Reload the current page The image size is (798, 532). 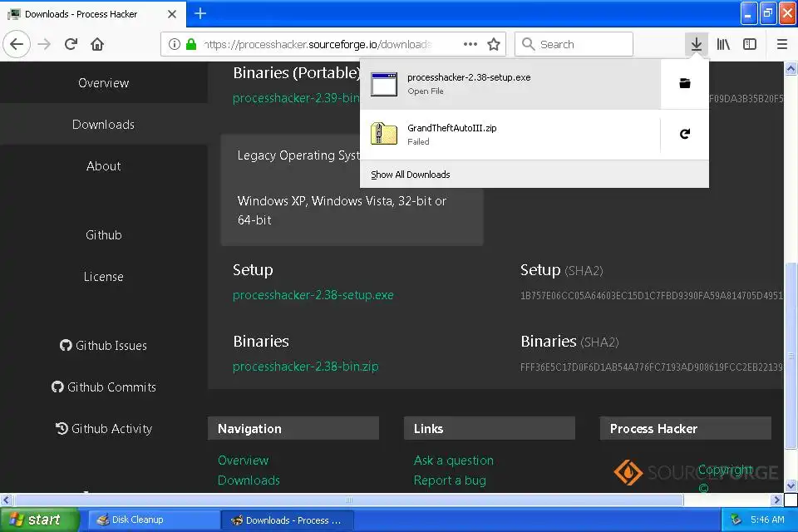[71, 44]
